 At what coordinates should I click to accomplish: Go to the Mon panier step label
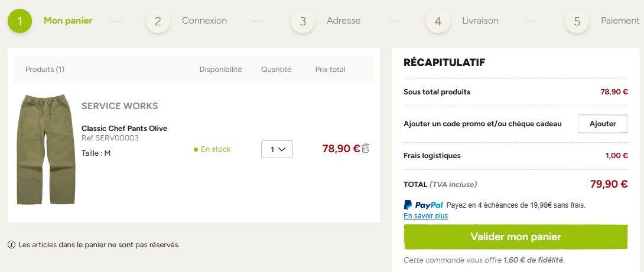click(68, 21)
